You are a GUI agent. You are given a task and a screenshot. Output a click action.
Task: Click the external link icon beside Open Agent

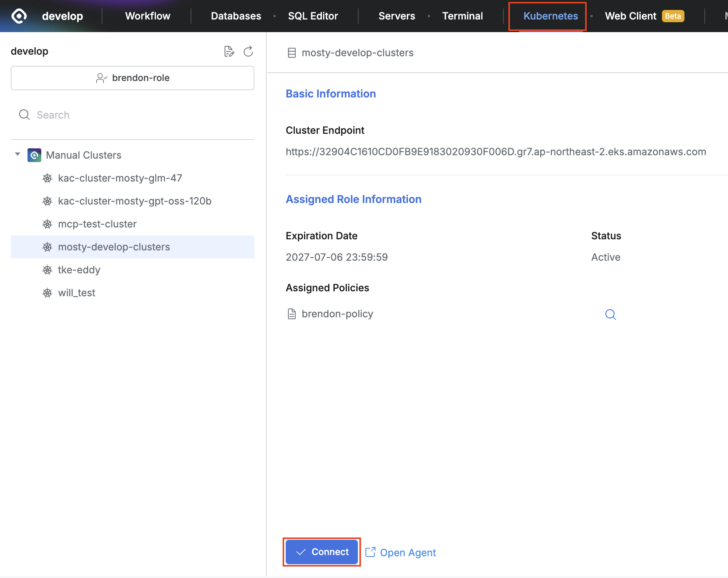point(370,552)
